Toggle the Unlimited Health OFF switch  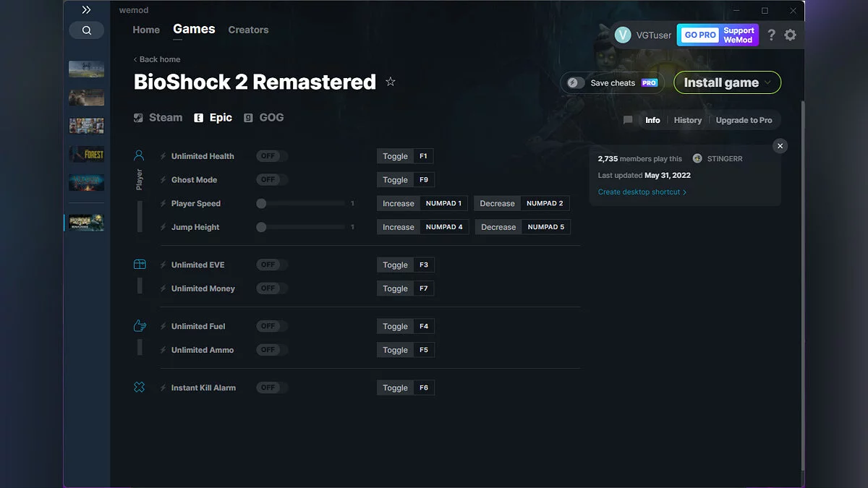pyautogui.click(x=272, y=156)
